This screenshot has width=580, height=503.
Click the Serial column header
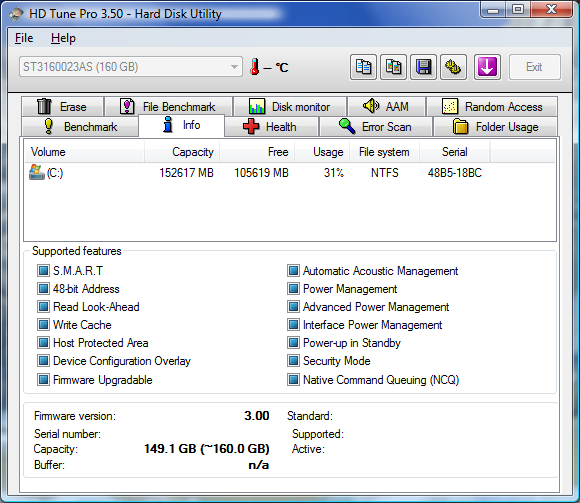[455, 152]
